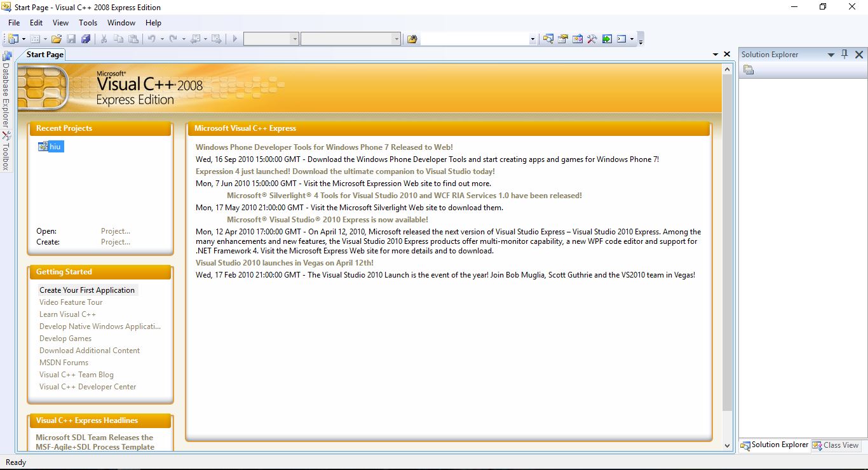Click the Open File folder icon
Viewport: 868px width, 470px height.
pos(57,39)
